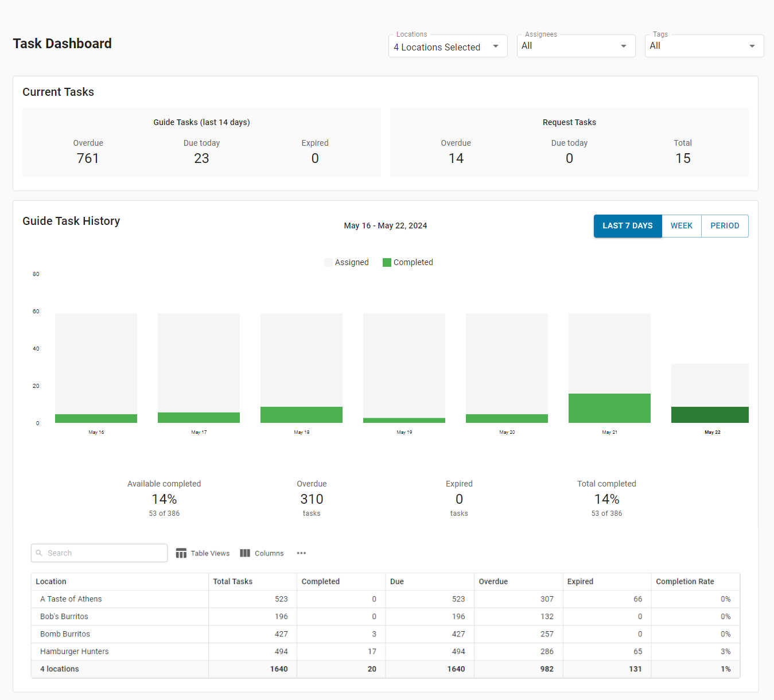Click the Guide Tasks Due today value 23
Image resolution: width=774 pixels, height=700 pixels.
201,158
